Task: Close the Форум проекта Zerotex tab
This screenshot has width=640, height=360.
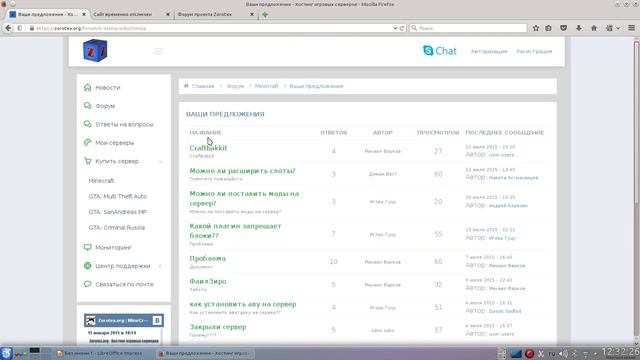Action: [251, 14]
